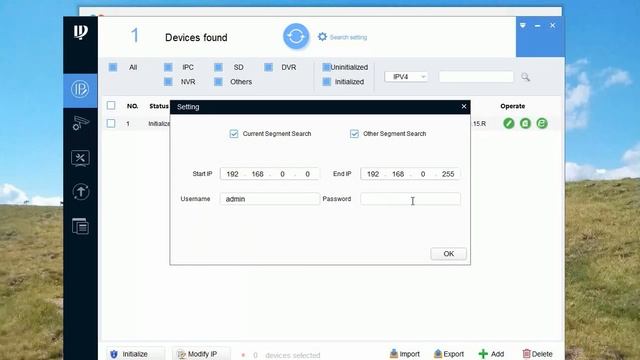This screenshot has width=640, height=360.
Task: Toggle the Others filter checkbox
Action: pos(218,82)
